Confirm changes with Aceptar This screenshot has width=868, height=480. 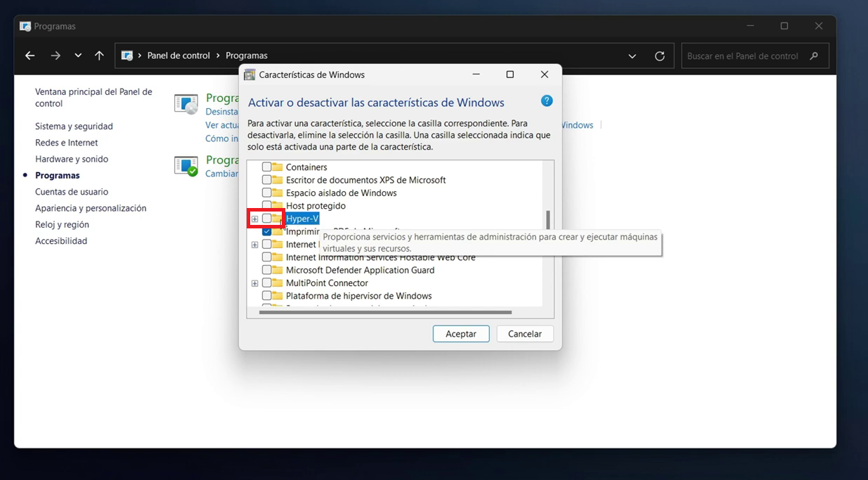pos(461,334)
